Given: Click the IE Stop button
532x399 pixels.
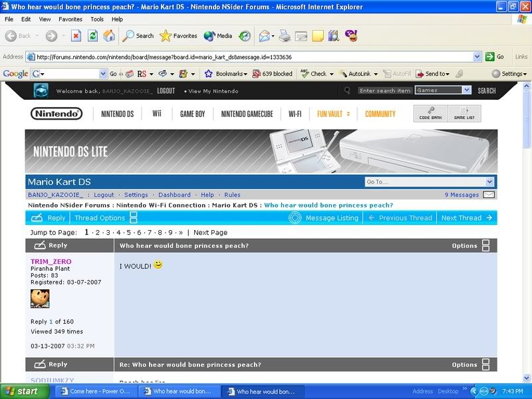Looking at the screenshot, I should pos(76,36).
